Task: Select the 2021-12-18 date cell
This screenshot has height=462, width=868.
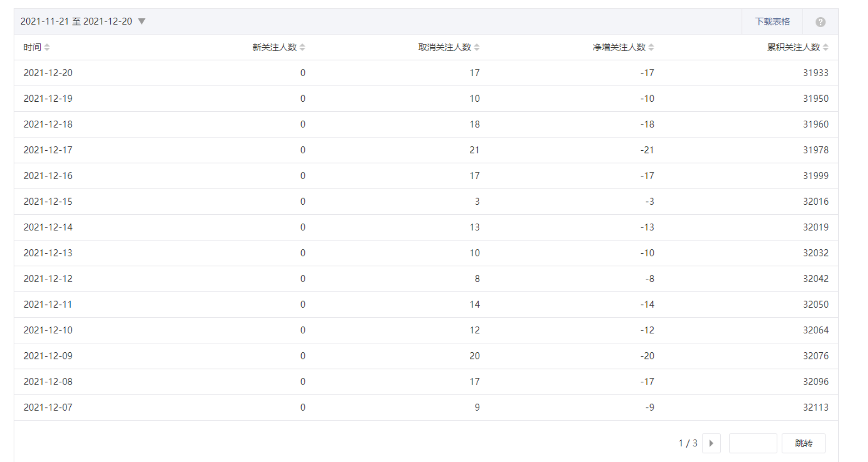Action: [48, 124]
